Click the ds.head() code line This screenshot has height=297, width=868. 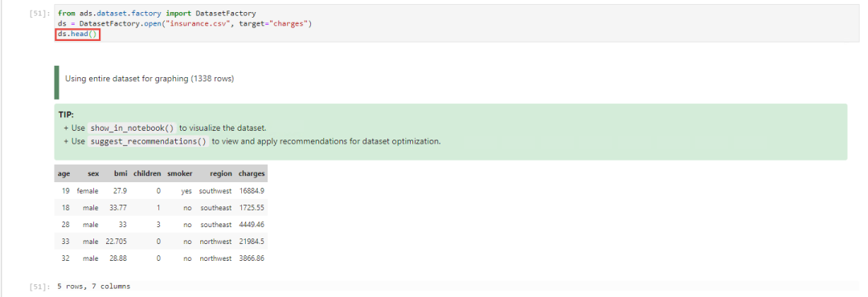tap(77, 35)
